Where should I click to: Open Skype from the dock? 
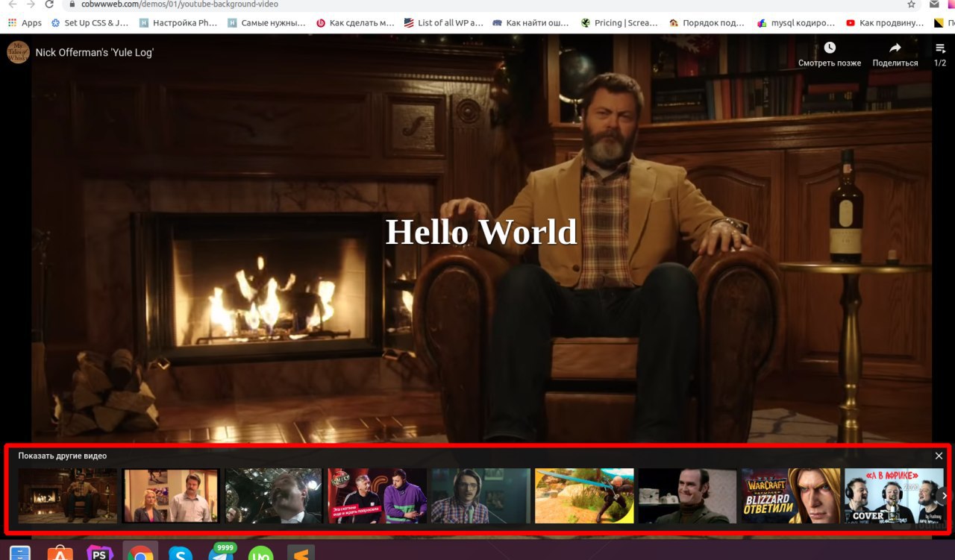click(180, 553)
